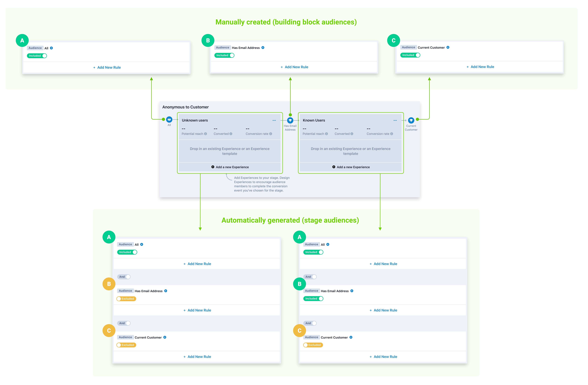Screen dimensions: 588x385
Task: Click info icon beside Unknown users Converted
Action: pyautogui.click(x=231, y=134)
